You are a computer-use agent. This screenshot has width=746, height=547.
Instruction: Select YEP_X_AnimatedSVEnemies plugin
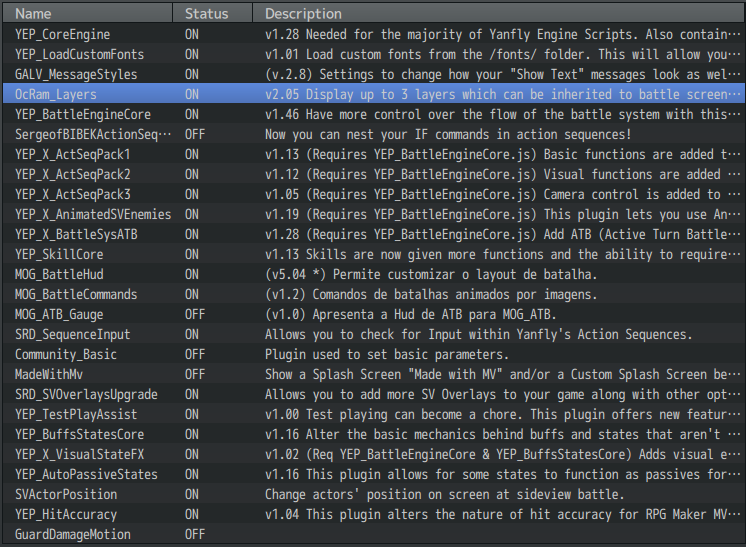(93, 214)
